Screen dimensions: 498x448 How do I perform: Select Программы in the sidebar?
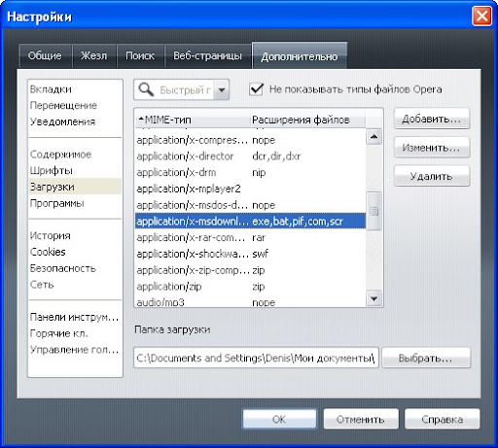tap(75, 203)
